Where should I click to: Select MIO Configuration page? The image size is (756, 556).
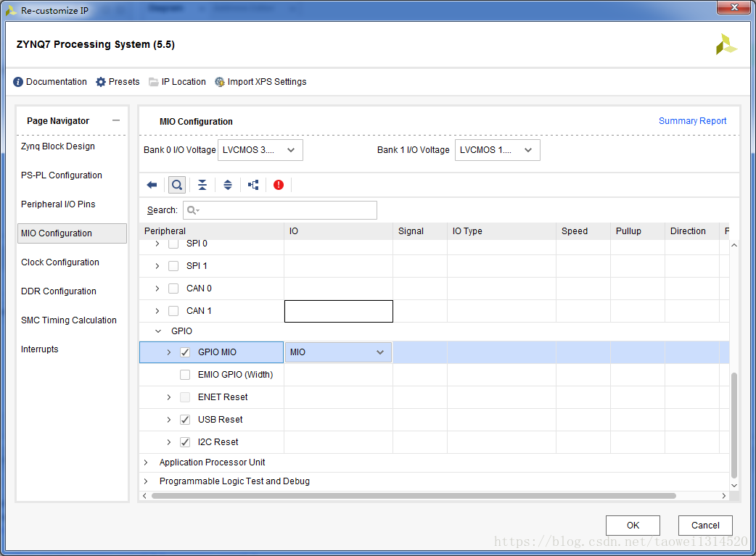(x=73, y=233)
